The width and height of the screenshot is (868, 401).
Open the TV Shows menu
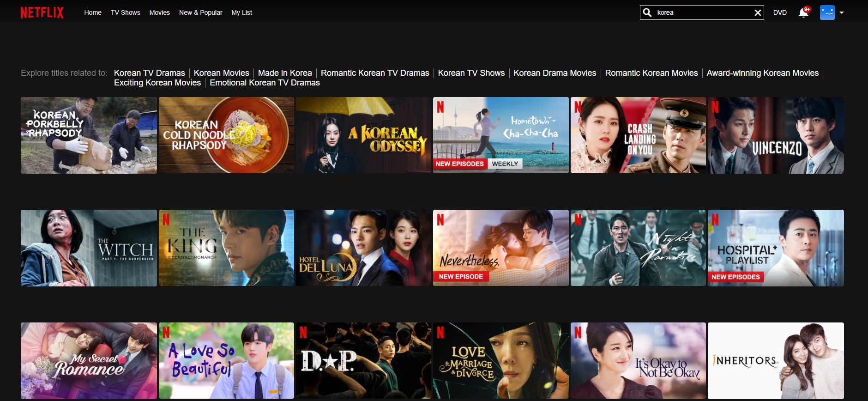pos(125,12)
